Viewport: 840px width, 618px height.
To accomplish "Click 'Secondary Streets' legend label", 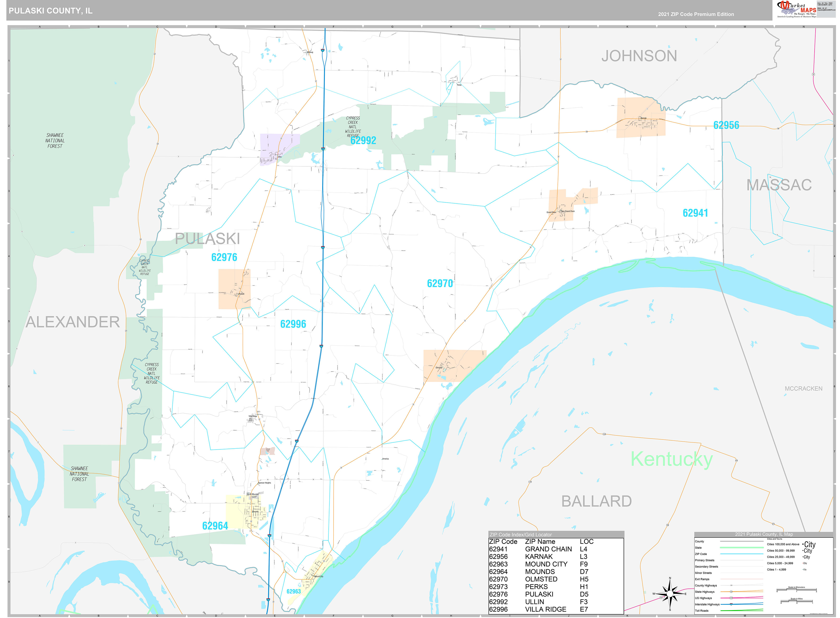I will (x=706, y=567).
